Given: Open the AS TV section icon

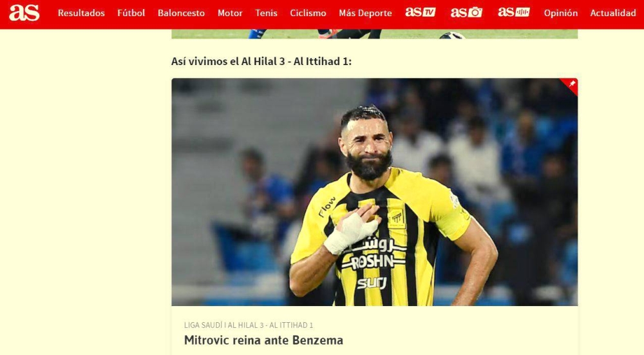Looking at the screenshot, I should pyautogui.click(x=420, y=12).
